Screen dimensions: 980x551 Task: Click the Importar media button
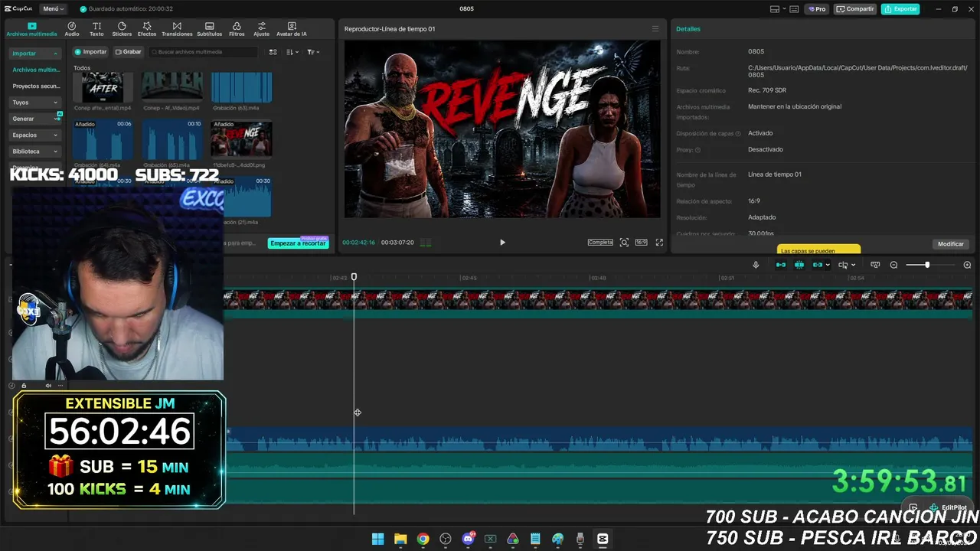point(91,52)
